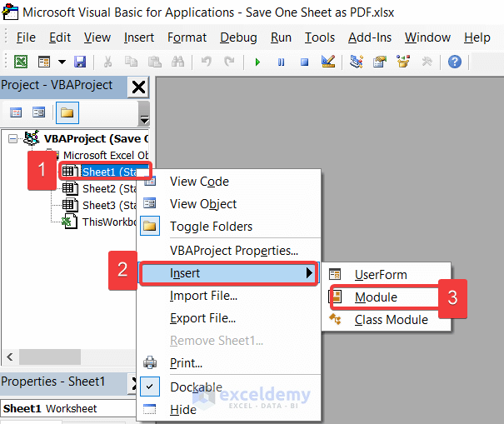Click the project tree scroll left arrow
504x424 pixels.
pos(10,357)
